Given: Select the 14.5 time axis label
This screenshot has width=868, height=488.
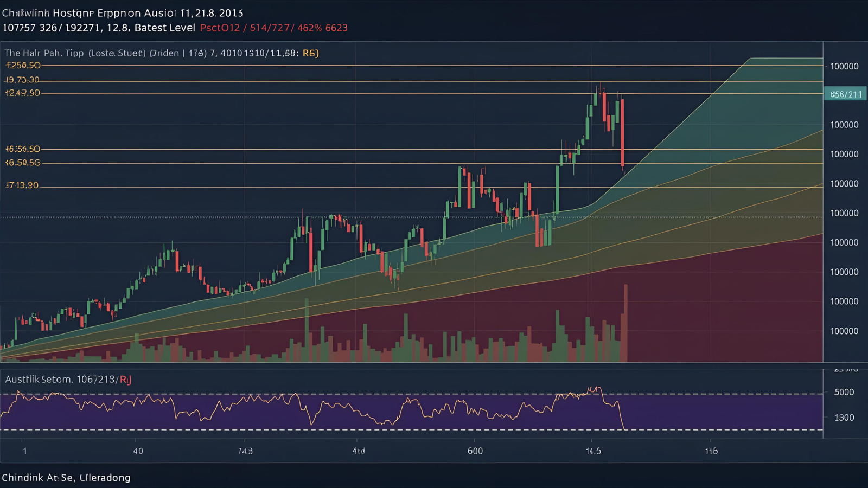Looking at the screenshot, I should point(593,451).
